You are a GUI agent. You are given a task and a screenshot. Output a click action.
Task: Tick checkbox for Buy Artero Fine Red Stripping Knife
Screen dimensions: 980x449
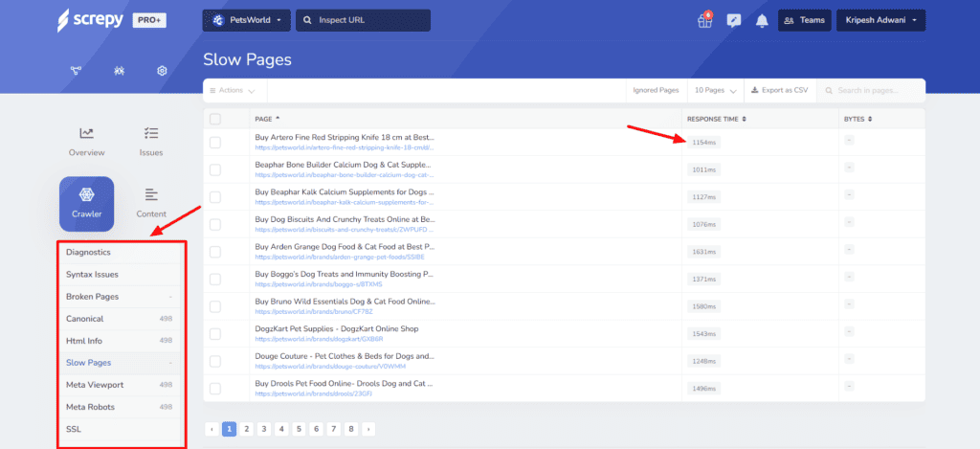[215, 142]
